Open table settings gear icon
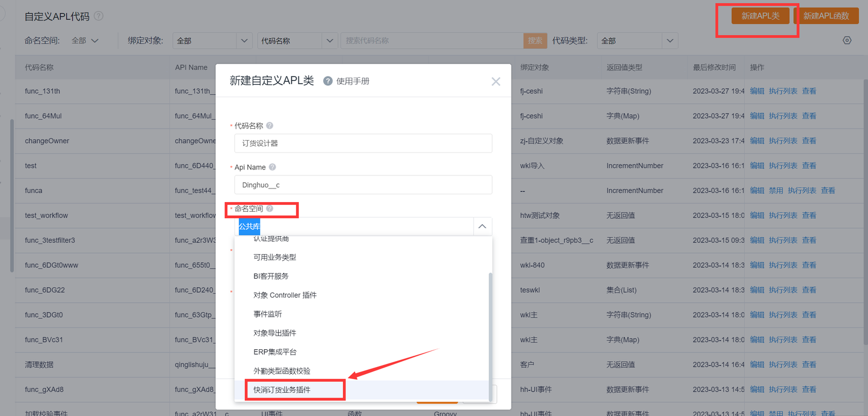 coord(847,41)
